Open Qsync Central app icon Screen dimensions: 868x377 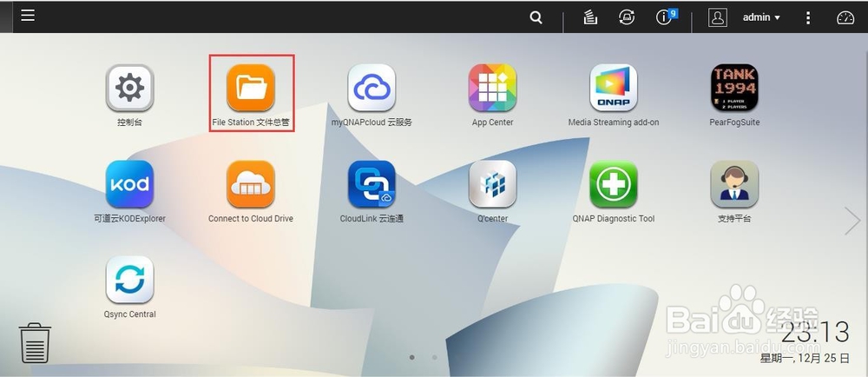pyautogui.click(x=129, y=280)
